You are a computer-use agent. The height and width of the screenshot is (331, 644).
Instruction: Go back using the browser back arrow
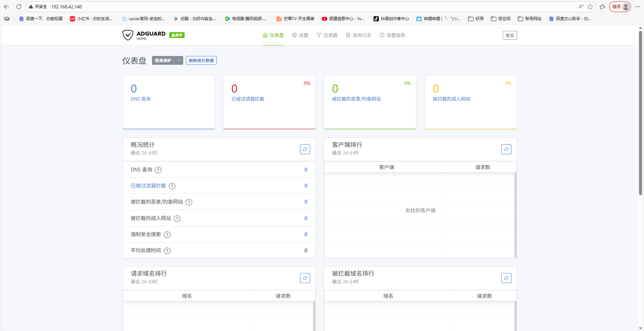tap(6, 7)
